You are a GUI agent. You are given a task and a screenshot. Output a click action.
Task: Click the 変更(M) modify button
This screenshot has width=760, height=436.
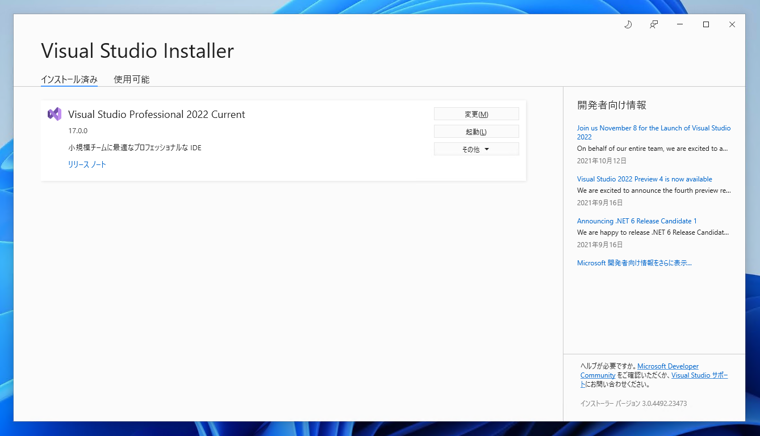476,114
